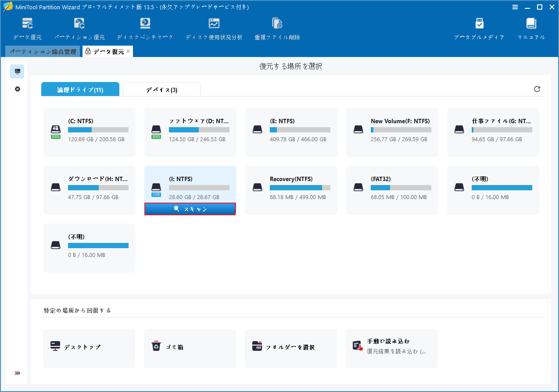Image resolution: width=559 pixels, height=392 pixels.
Task: Select the New Volume(F: NTFS) drive
Action: (392, 132)
